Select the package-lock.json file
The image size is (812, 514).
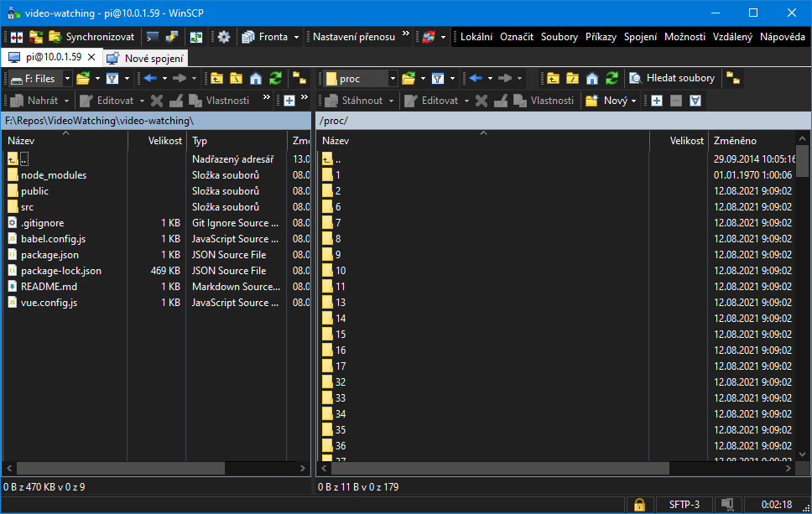pyautogui.click(x=61, y=271)
